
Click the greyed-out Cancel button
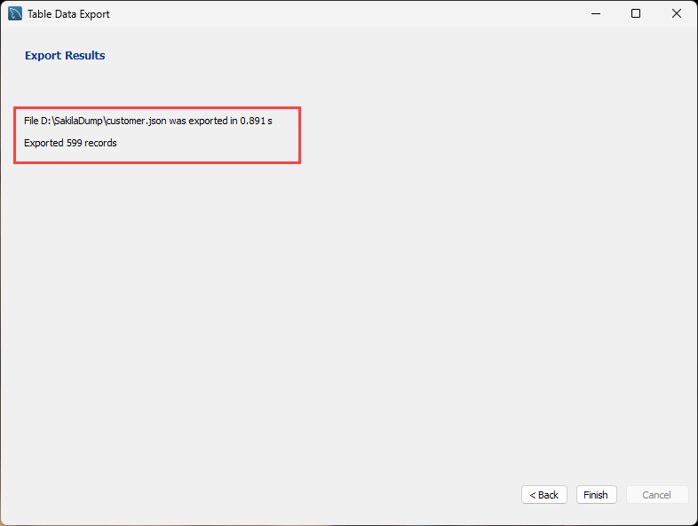coord(656,495)
